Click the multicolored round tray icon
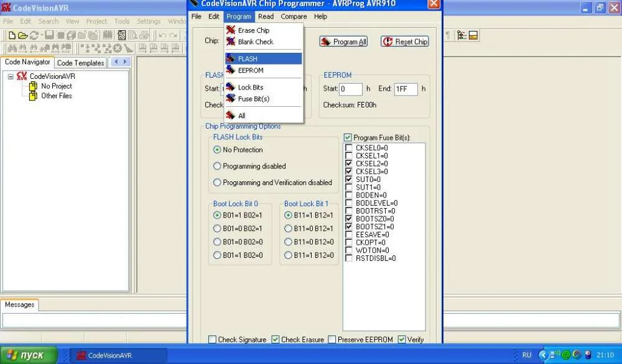The height and width of the screenshot is (364, 622). pos(577,355)
